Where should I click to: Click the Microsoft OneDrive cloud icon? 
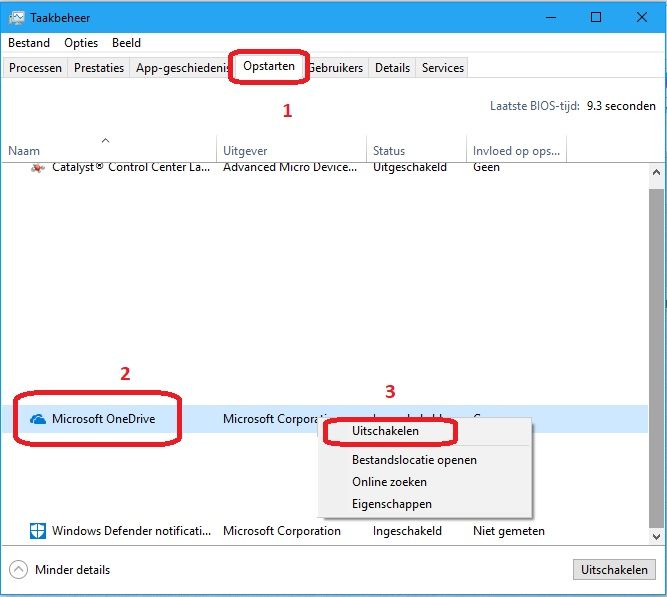tap(38, 419)
